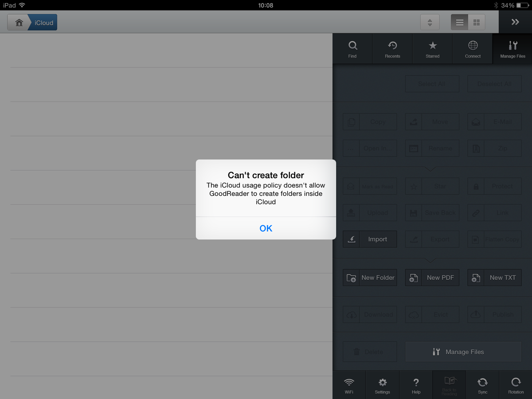Click the Save Back button
Image resolution: width=532 pixels, height=399 pixels.
coord(432,213)
